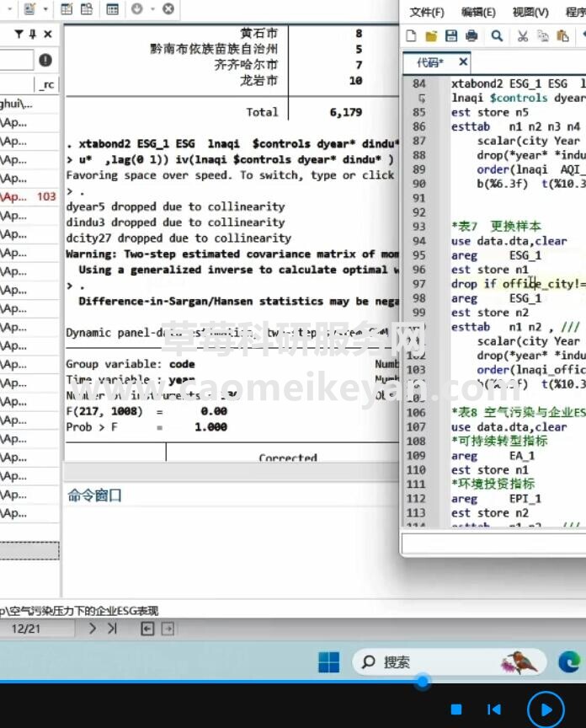Viewport: 586px width, 728px height.
Task: Click the exclamation errors-only icon in History panel
Action: click(45, 60)
